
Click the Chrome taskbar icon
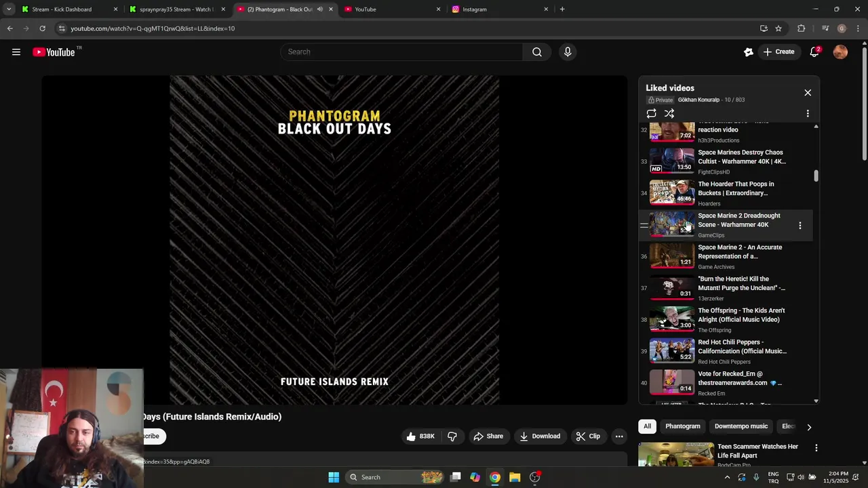click(495, 477)
